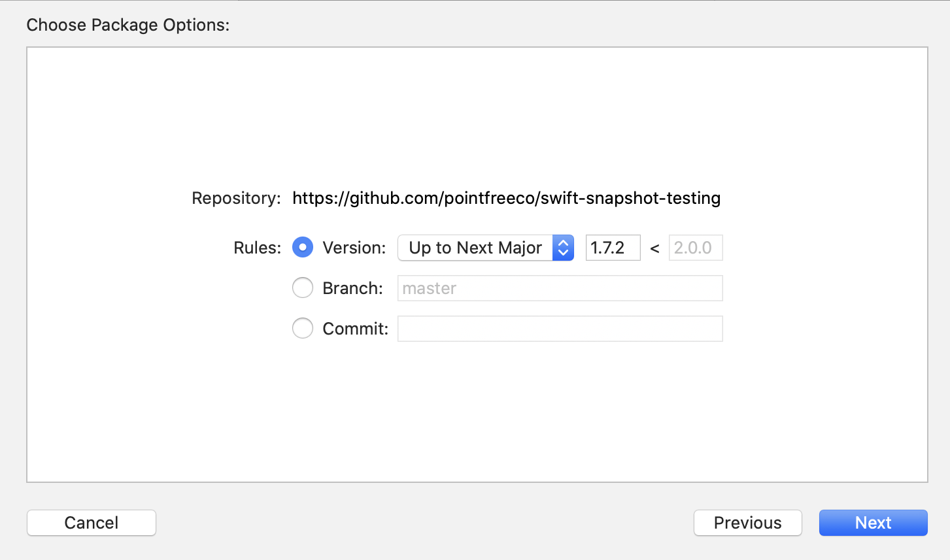Select the Version rule radio button
Viewport: 950px width, 560px height.
coord(303,248)
